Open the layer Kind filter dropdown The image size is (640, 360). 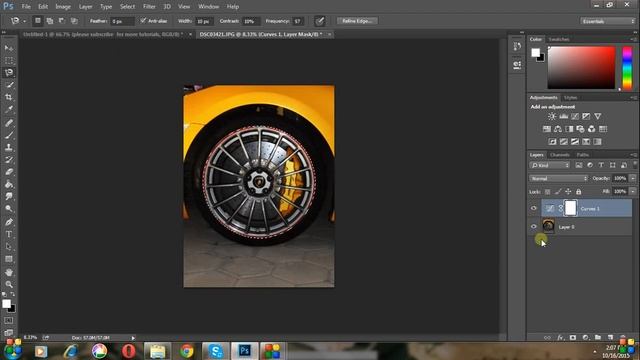550,165
